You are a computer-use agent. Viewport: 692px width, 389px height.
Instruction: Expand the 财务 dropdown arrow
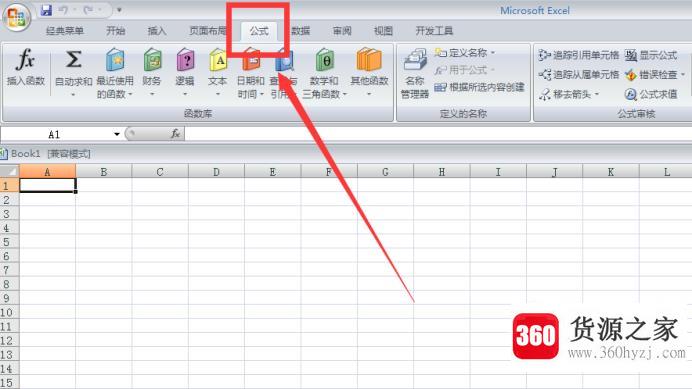[x=152, y=94]
